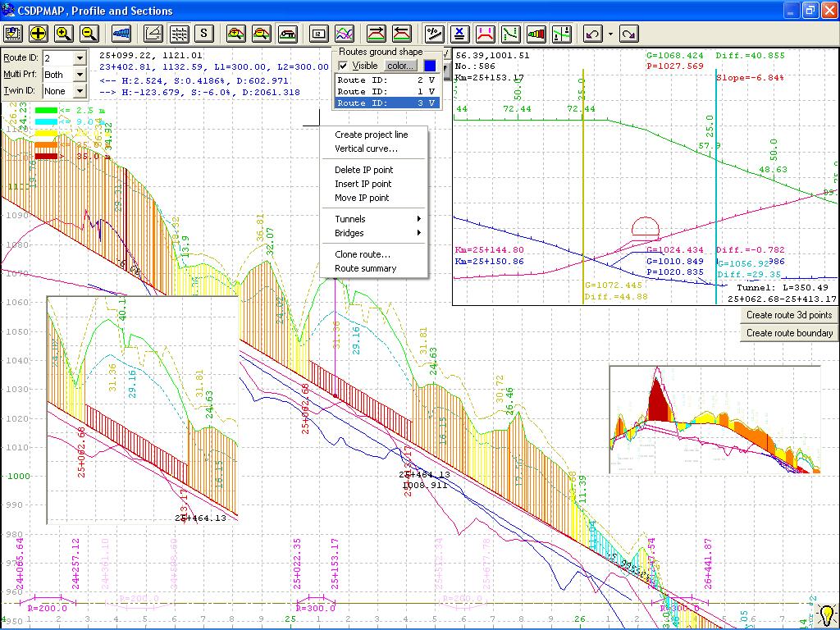This screenshot has width=840, height=630.
Task: Click the left-arrow section icon
Action: tap(402, 34)
